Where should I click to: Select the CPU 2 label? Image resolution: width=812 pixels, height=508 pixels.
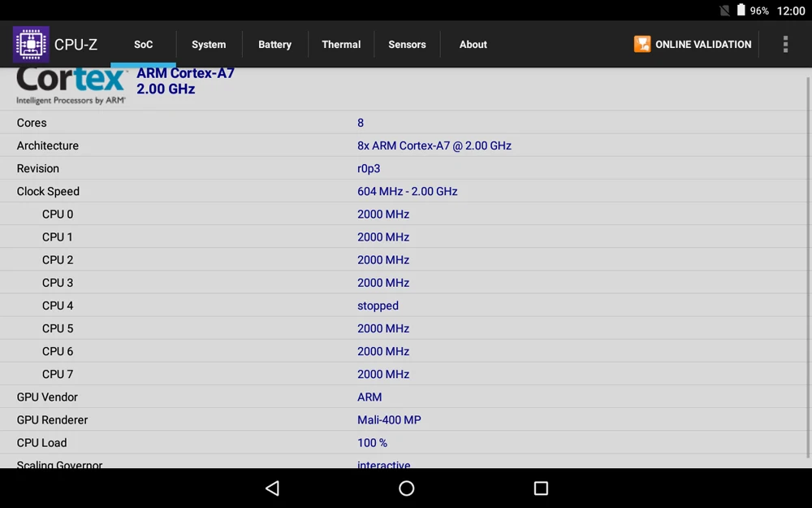(58, 260)
